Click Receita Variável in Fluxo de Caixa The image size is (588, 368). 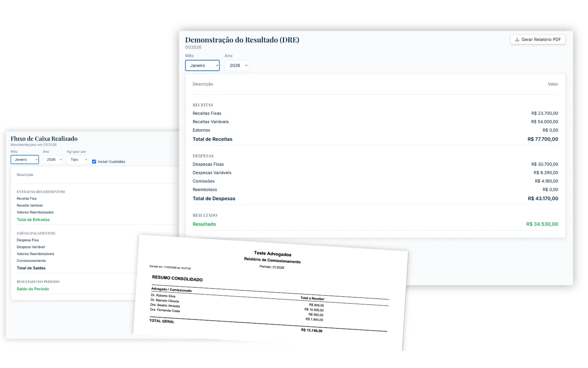[30, 205]
